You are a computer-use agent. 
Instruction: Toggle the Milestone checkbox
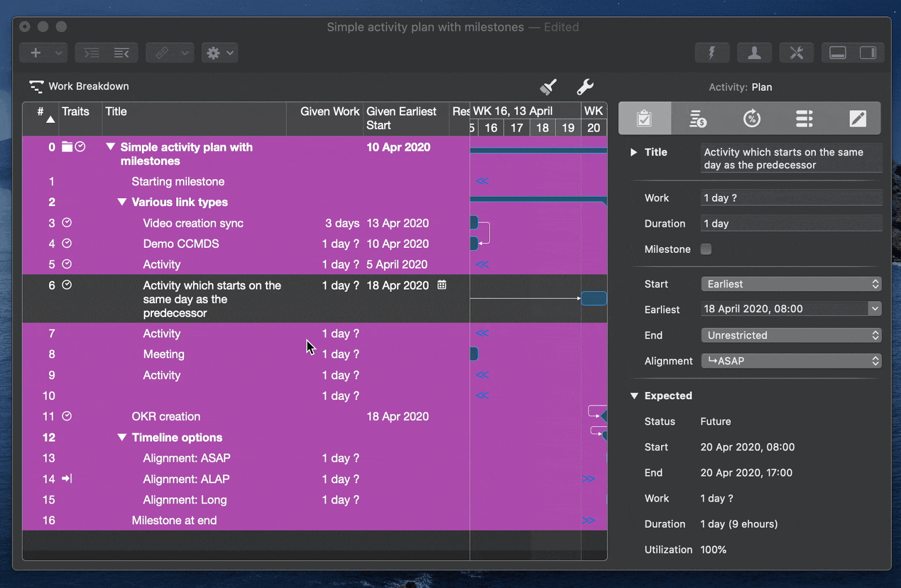706,249
